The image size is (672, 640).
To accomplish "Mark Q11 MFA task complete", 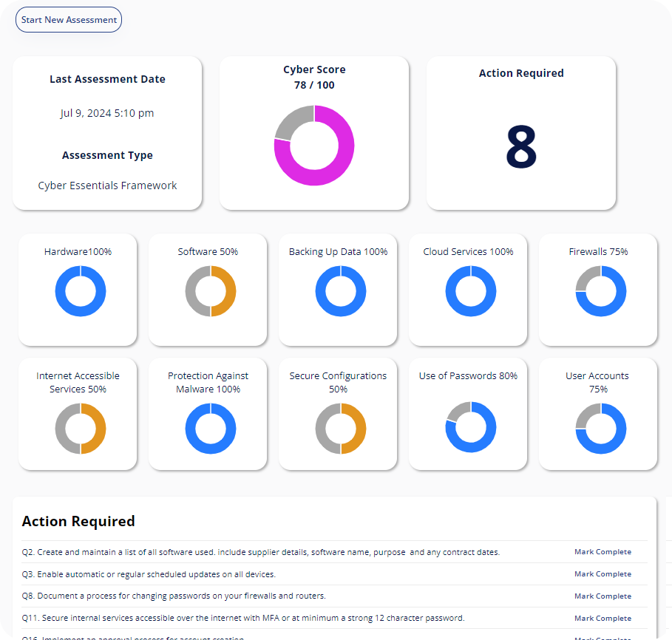I will point(603,618).
